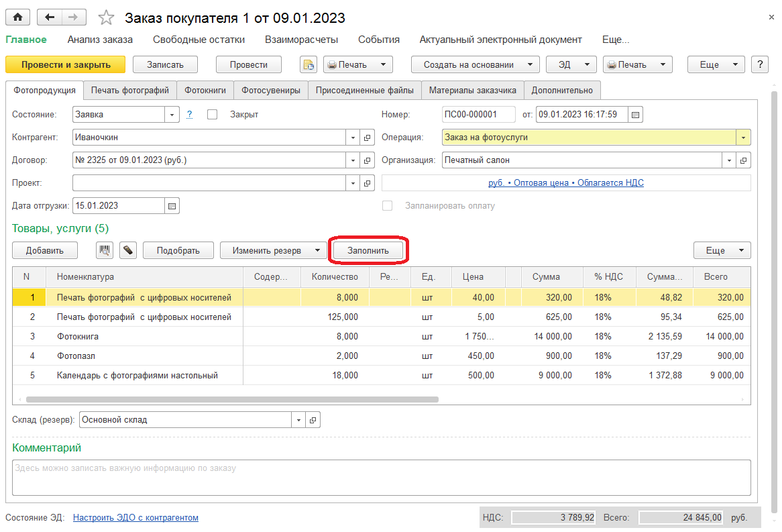The width and height of the screenshot is (782, 532).
Task: Expand the Состояние dropdown showing Заявка
Action: pos(172,115)
